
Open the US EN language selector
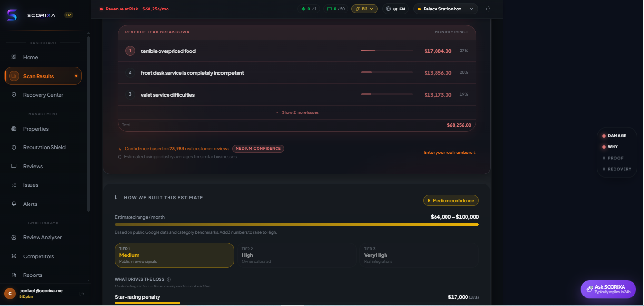396,9
